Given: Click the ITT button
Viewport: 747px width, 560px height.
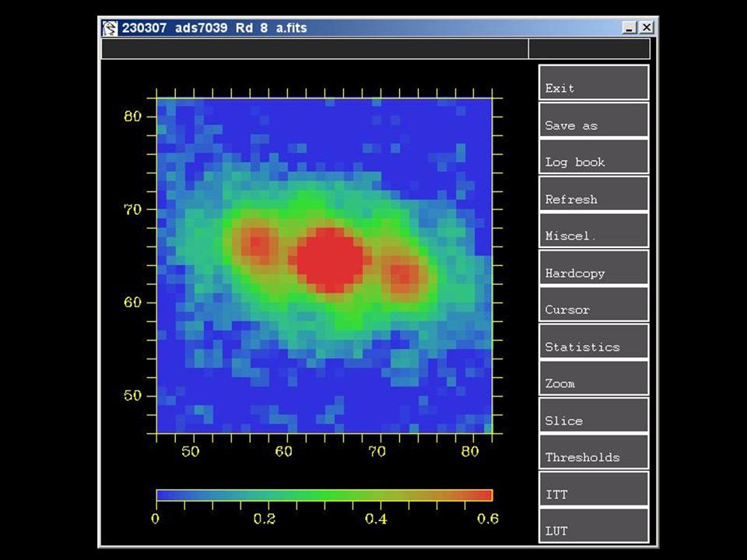Looking at the screenshot, I should click(x=593, y=489).
